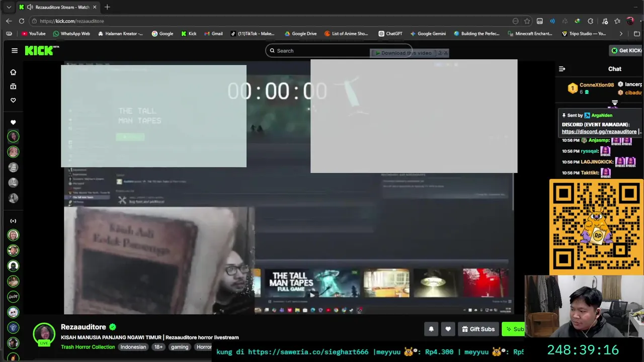Expand more bookmarks chevron
The height and width of the screenshot is (362, 644).
point(621,34)
